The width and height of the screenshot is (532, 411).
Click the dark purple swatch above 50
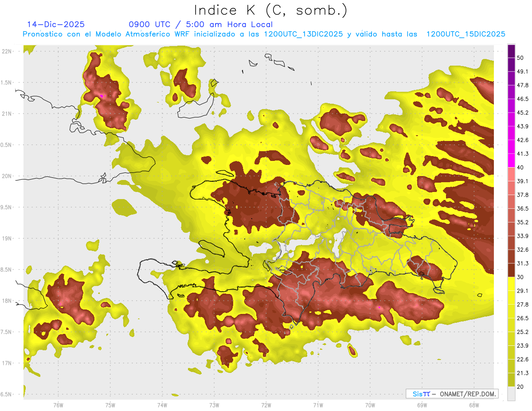pos(511,51)
